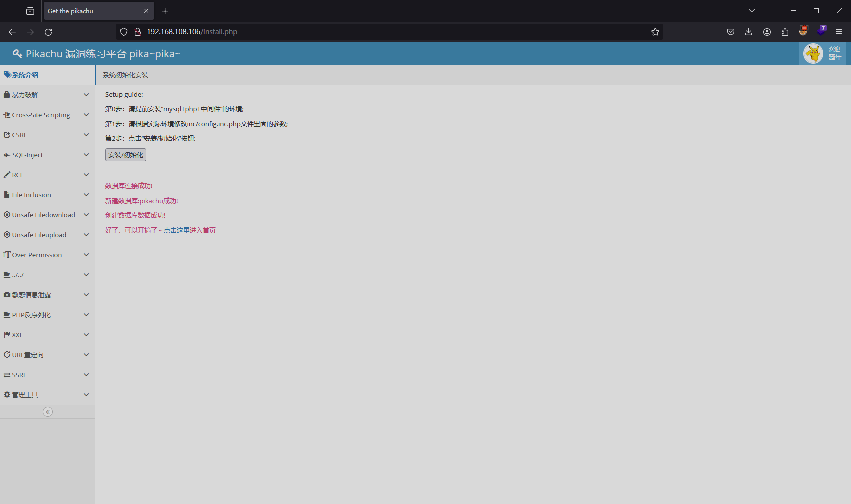Open the Firefox account icon
Screen dimensions: 851x504
767,32
